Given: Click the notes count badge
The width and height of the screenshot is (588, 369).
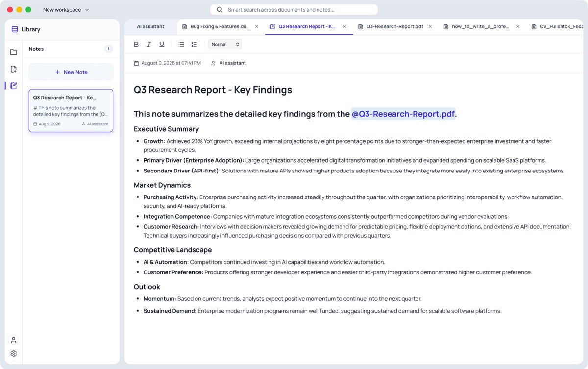Looking at the screenshot, I should click(109, 49).
